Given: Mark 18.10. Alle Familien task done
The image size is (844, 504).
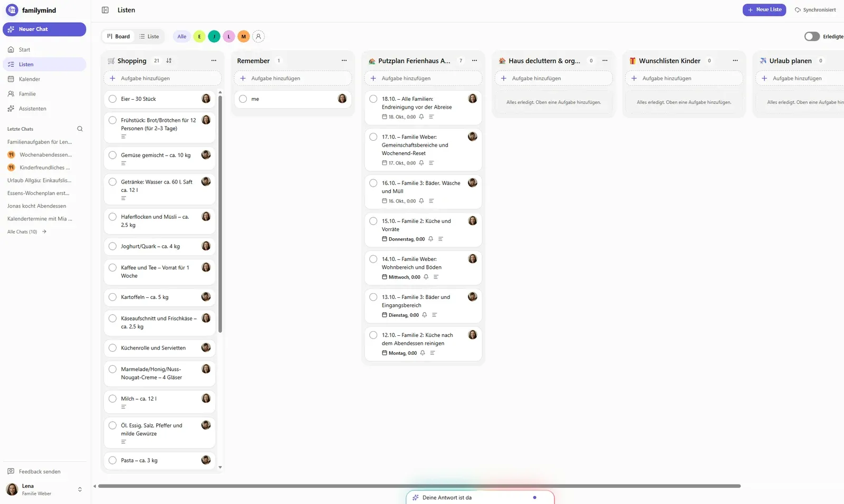Looking at the screenshot, I should coord(373,99).
